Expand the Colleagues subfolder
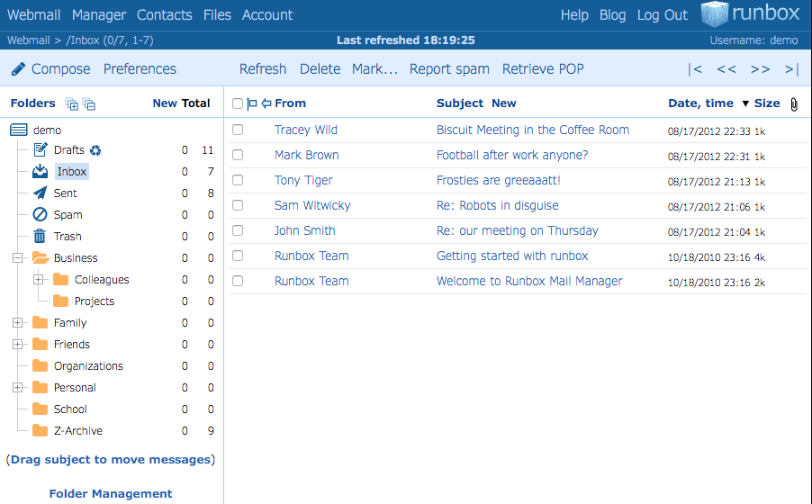The height and width of the screenshot is (504, 812). pyautogui.click(x=38, y=279)
